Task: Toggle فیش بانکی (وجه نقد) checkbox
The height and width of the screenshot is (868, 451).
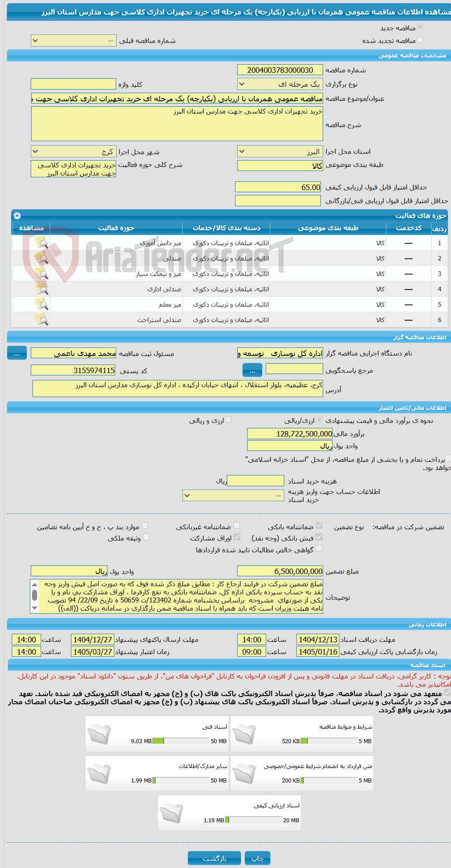Action: (x=319, y=537)
